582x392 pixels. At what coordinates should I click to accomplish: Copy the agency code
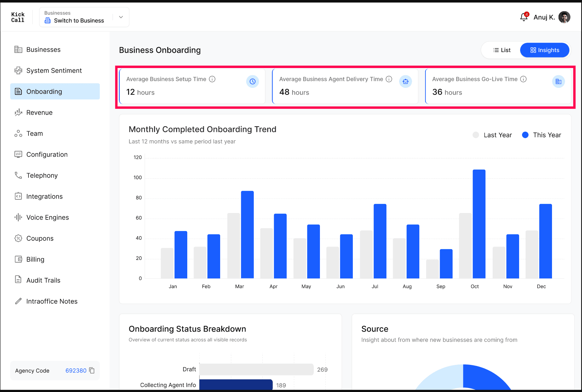coord(92,371)
